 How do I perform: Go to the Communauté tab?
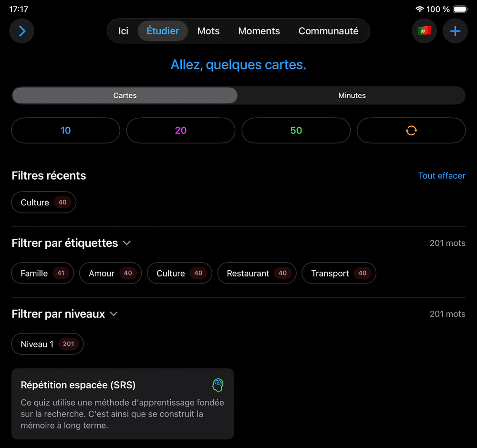pos(328,31)
